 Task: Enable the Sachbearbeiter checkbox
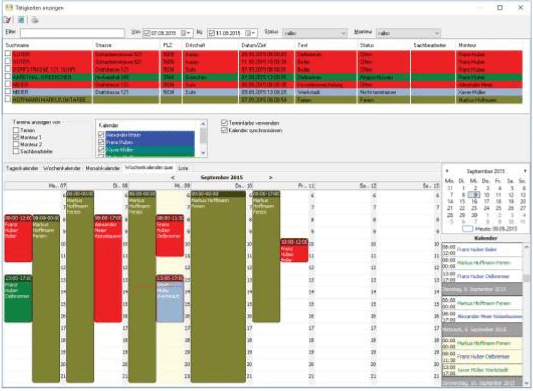pyautogui.click(x=16, y=152)
